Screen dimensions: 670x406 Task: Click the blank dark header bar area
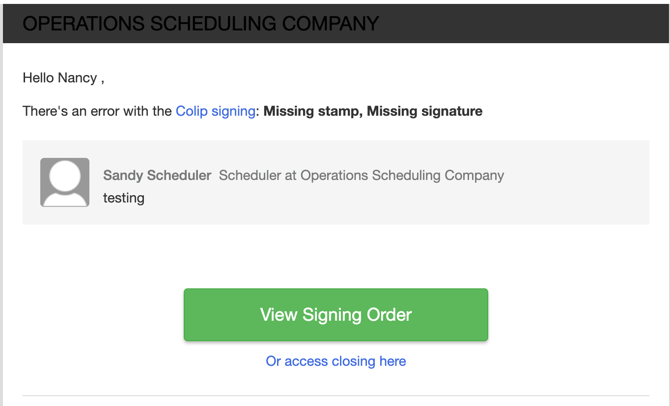tap(520, 23)
